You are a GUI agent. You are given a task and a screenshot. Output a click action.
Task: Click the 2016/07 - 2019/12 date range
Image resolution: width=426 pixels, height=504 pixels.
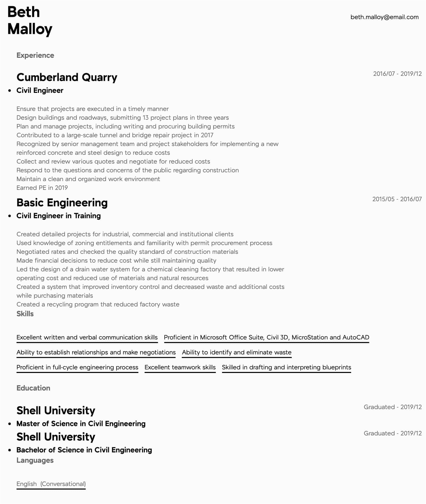click(x=397, y=74)
